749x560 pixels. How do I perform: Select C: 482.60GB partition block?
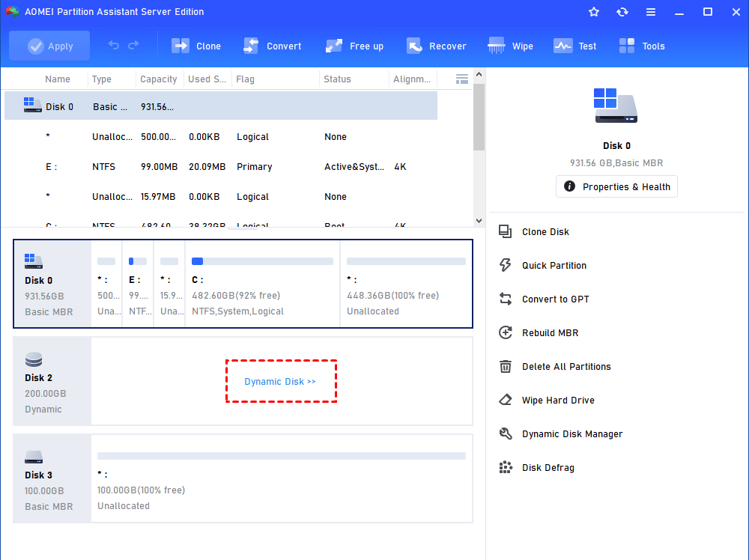click(262, 284)
